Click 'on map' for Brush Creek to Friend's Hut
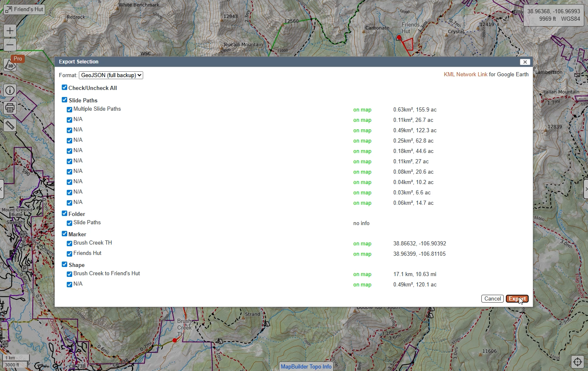 pyautogui.click(x=362, y=274)
